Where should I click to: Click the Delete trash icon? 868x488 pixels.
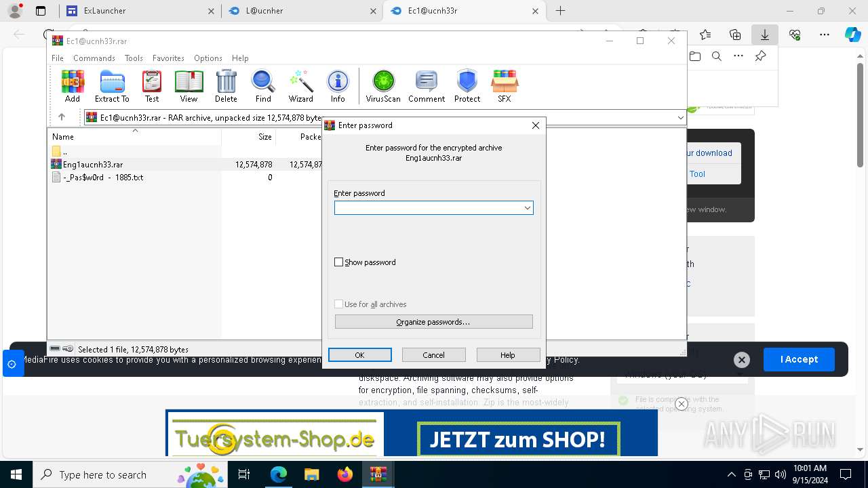pos(226,86)
